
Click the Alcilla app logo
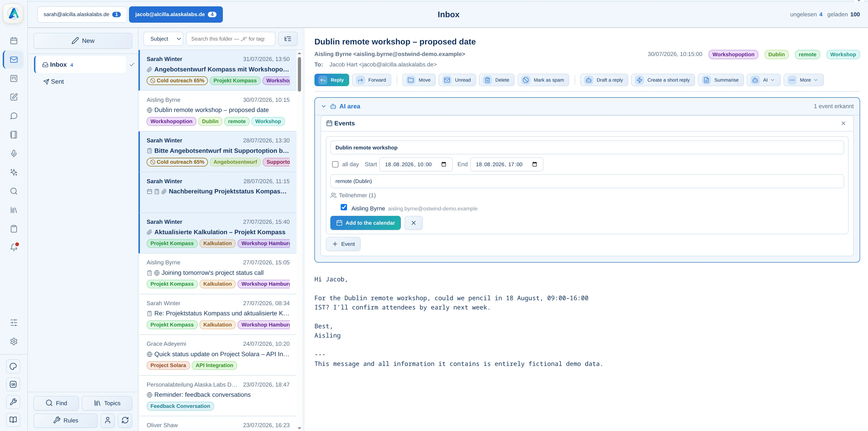click(13, 14)
